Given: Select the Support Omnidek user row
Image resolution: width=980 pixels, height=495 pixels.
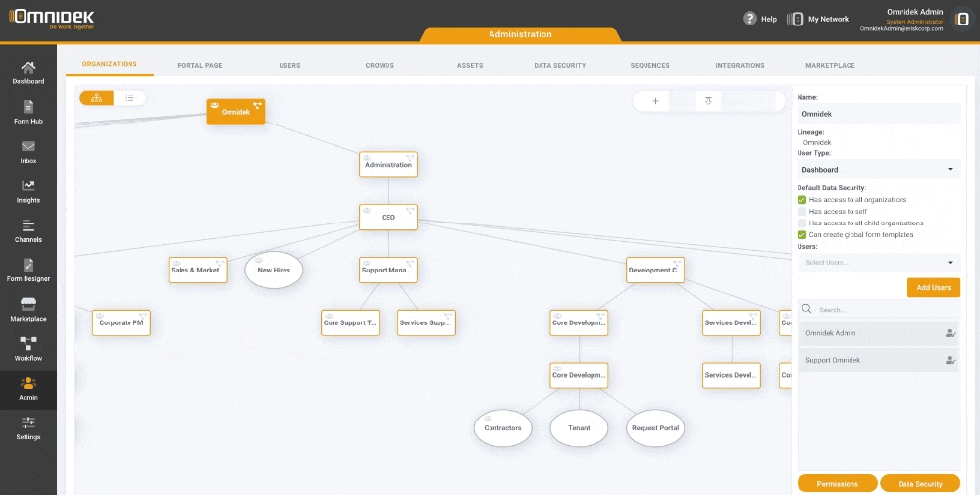Looking at the screenshot, I should 879,360.
